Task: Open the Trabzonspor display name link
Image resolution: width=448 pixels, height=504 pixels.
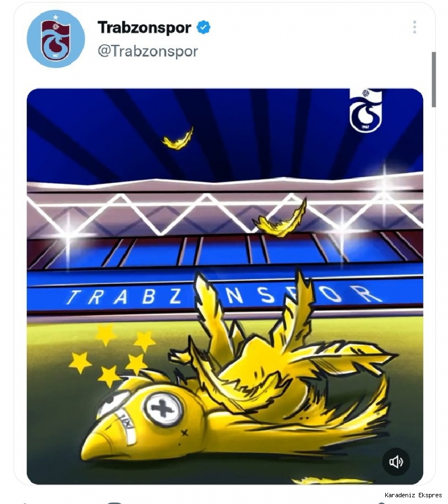Action: click(144, 27)
